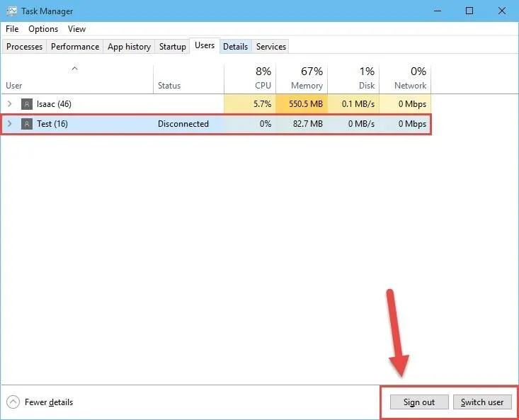Click the sort arrow above User column
The height and width of the screenshot is (420, 519).
[75, 69]
